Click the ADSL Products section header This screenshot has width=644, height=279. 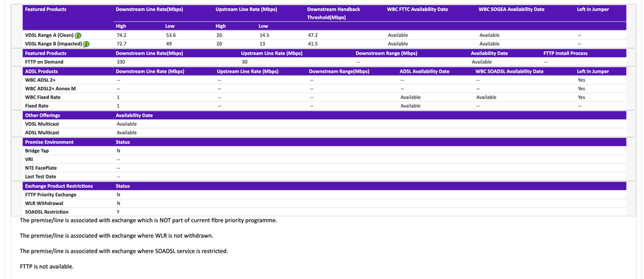click(41, 71)
